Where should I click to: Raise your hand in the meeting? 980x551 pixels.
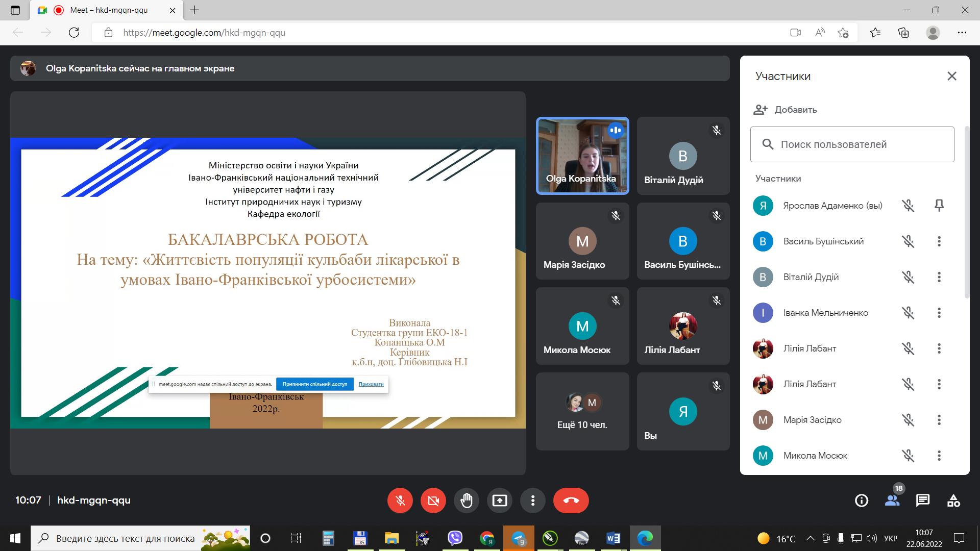click(x=467, y=500)
